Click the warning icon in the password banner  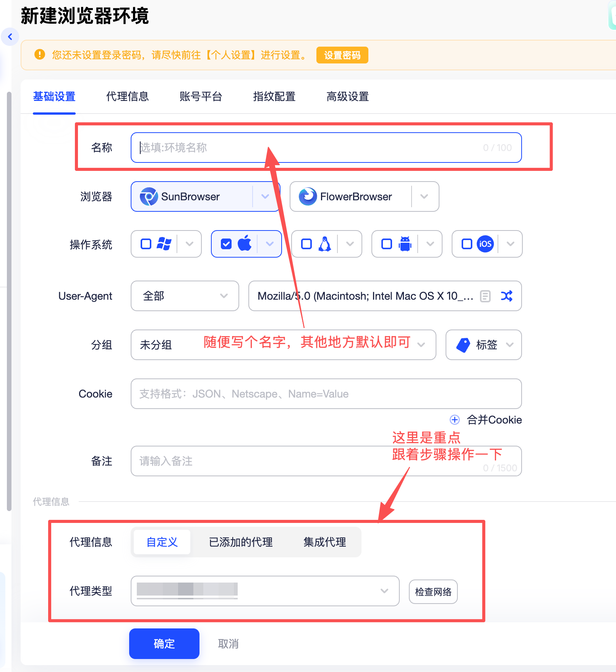point(39,55)
